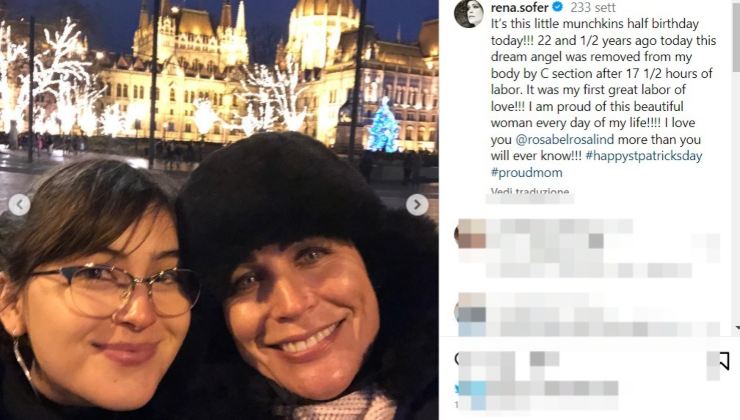Click the first blurred comment text

tap(603, 248)
